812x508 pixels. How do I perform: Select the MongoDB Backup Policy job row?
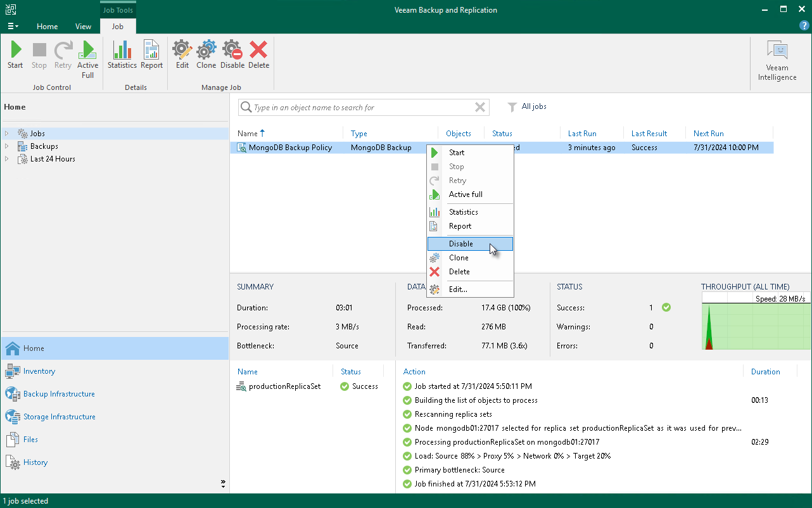point(502,148)
